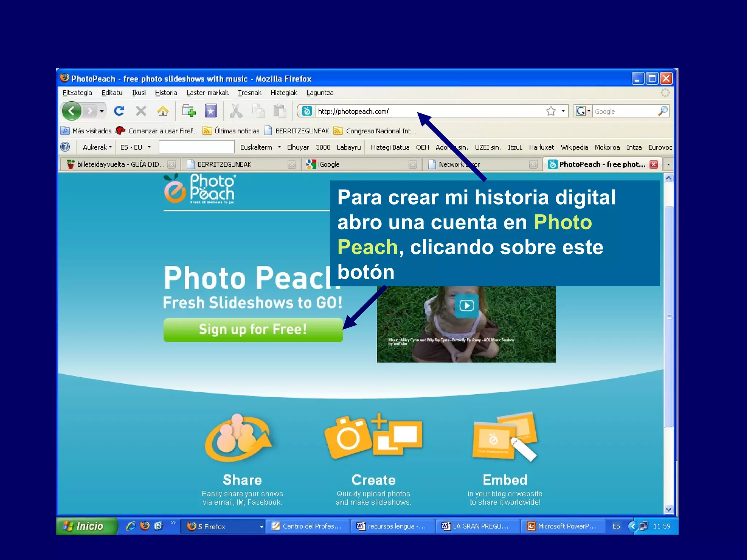Open the list all tabs dropdown

click(x=668, y=164)
